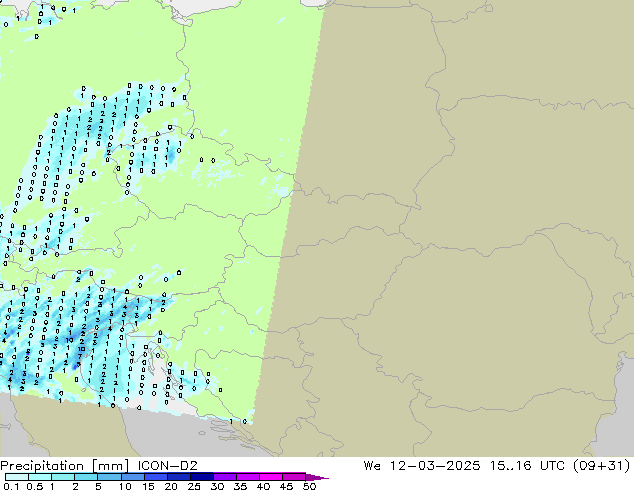Viewport: 634px width, 490px height.
Task: Click the legend label '0.1'
Action: [x=11, y=486]
